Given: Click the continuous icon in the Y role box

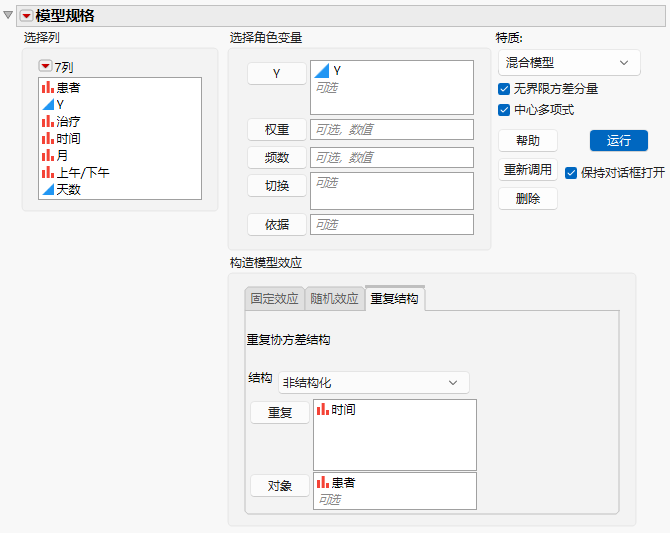Looking at the screenshot, I should [321, 71].
